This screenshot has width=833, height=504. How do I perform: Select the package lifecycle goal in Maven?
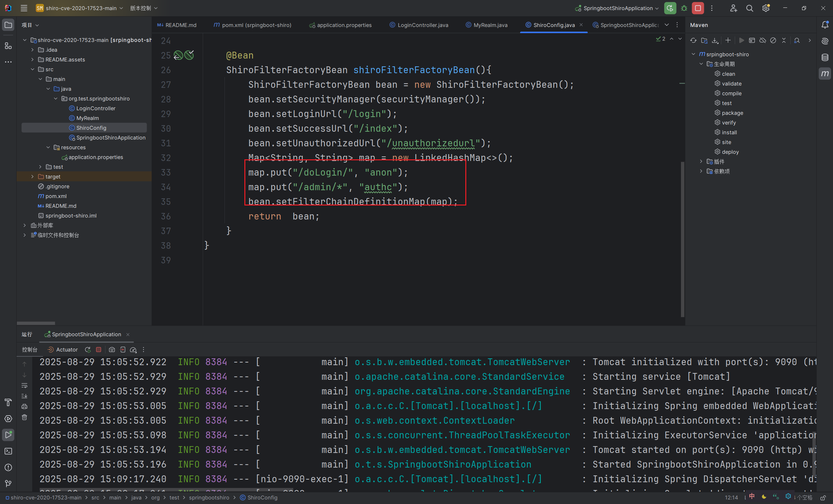click(x=732, y=113)
